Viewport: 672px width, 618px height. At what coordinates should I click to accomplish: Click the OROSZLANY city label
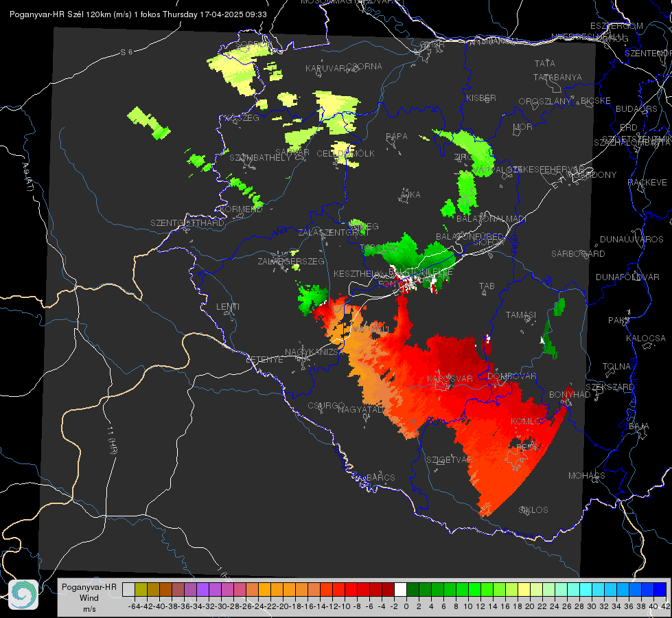pyautogui.click(x=545, y=102)
